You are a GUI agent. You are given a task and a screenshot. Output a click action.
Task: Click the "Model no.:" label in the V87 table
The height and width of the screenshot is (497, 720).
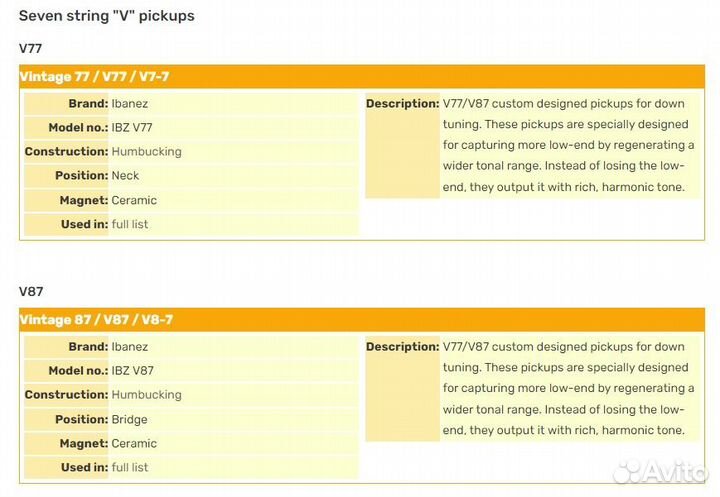[x=78, y=370]
